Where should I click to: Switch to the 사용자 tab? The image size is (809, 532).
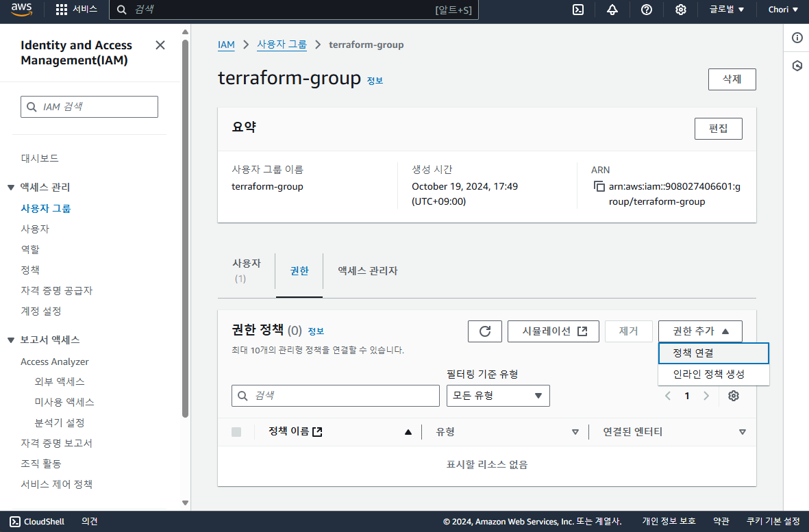click(x=247, y=270)
